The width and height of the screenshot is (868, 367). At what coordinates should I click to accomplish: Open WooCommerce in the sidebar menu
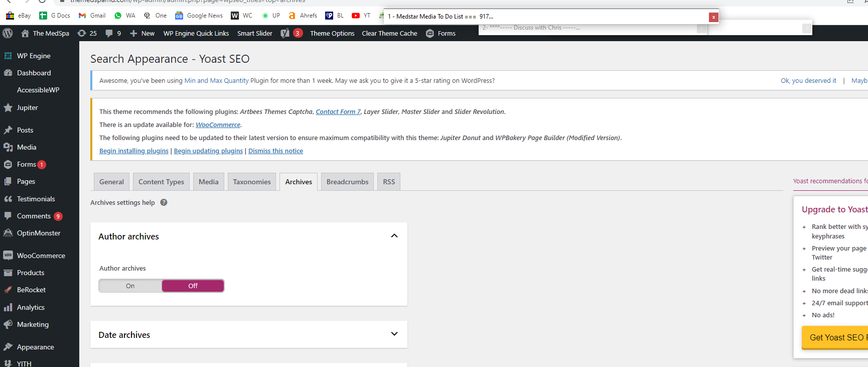click(x=40, y=256)
